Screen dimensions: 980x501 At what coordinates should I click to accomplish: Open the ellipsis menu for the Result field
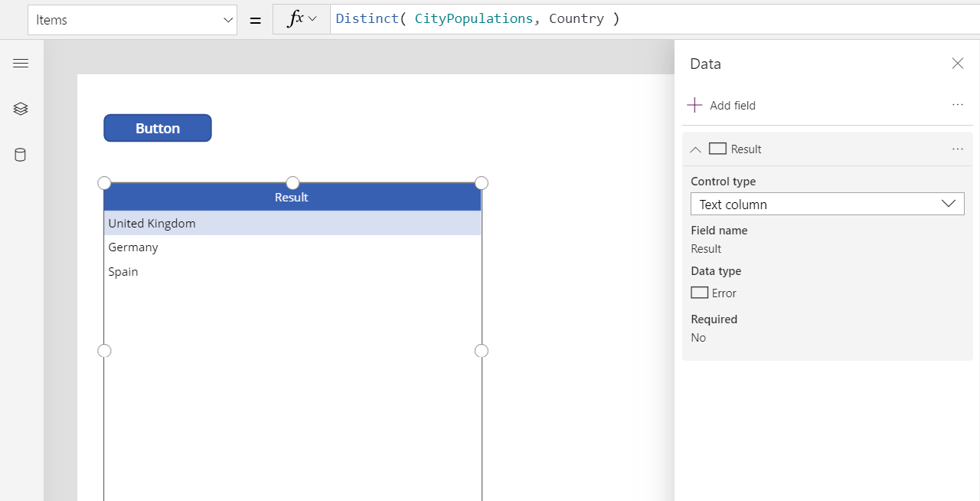pyautogui.click(x=958, y=149)
